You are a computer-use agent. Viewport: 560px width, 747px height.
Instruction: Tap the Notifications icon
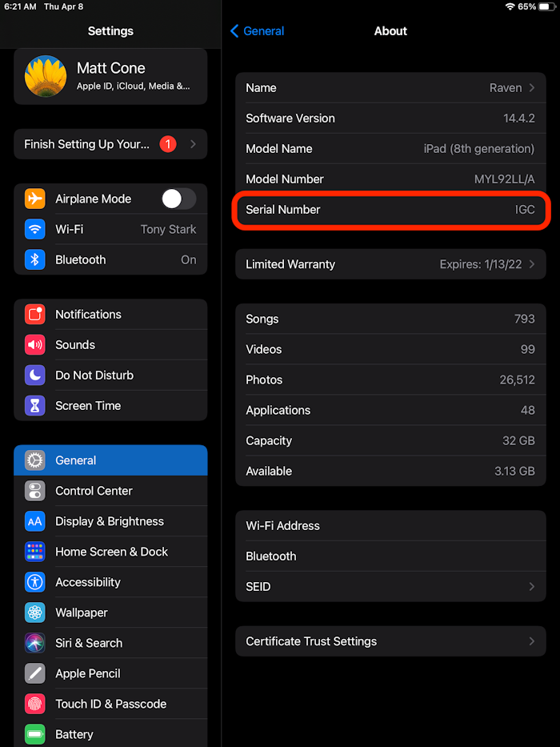coord(34,315)
